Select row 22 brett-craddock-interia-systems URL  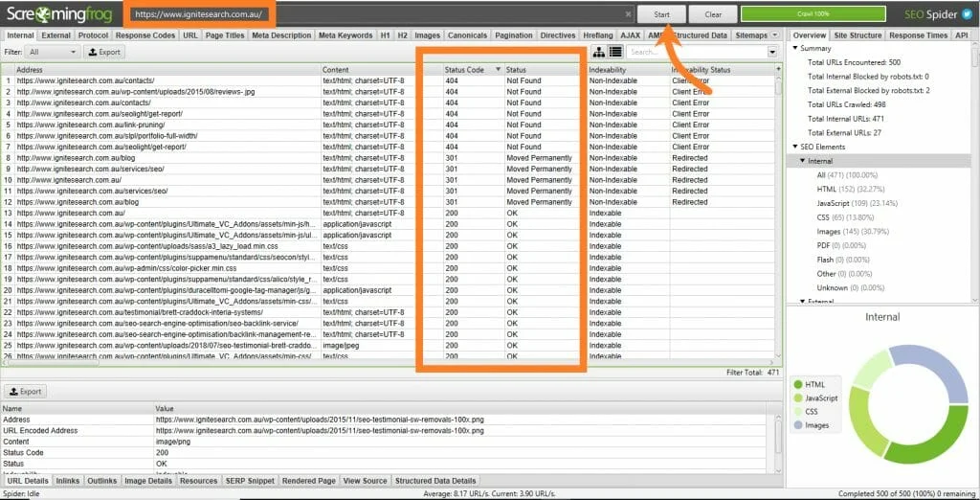(x=140, y=312)
